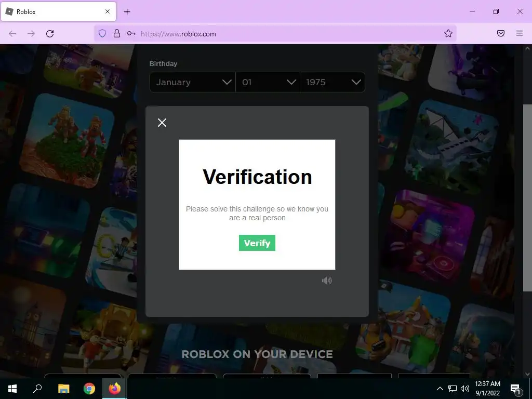Launch Chrome from the taskbar

(89, 389)
